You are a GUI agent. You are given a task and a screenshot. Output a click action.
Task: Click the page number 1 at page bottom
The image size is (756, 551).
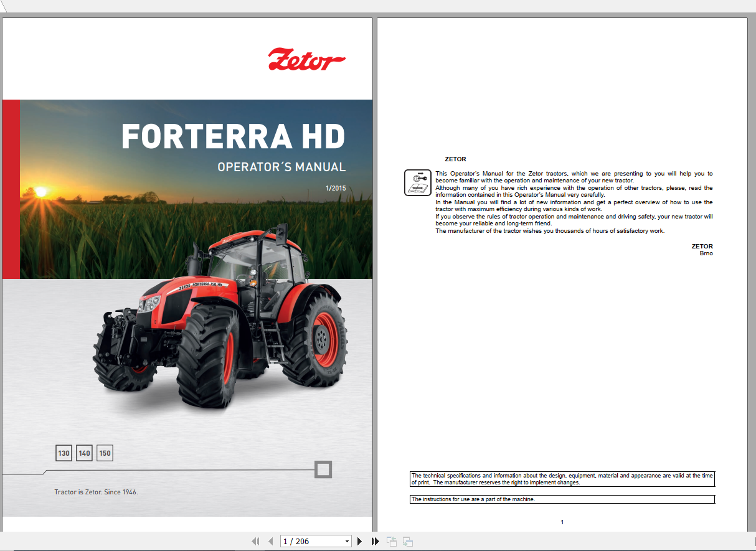point(562,522)
